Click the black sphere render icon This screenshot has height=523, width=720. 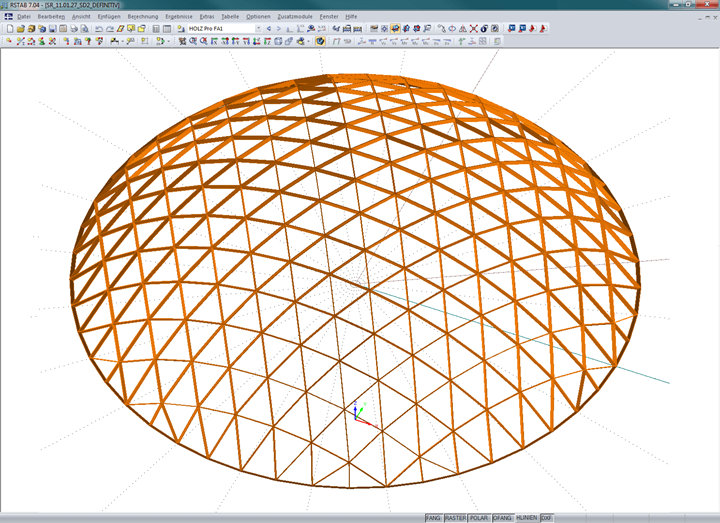coord(484,28)
